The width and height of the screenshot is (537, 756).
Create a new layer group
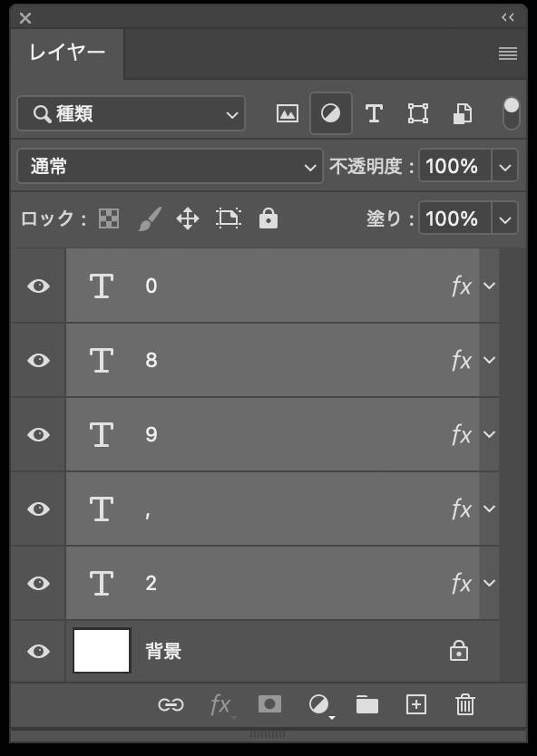coord(366,704)
